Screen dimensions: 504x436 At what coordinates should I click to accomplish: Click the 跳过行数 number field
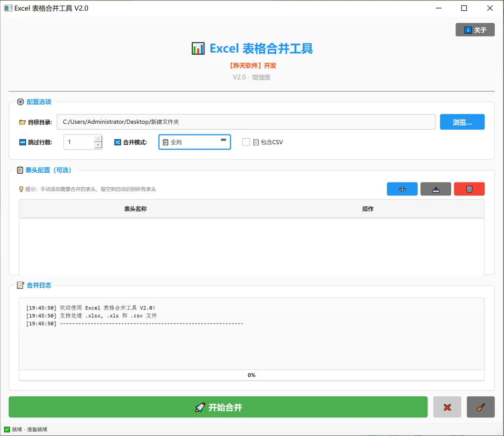pos(79,142)
